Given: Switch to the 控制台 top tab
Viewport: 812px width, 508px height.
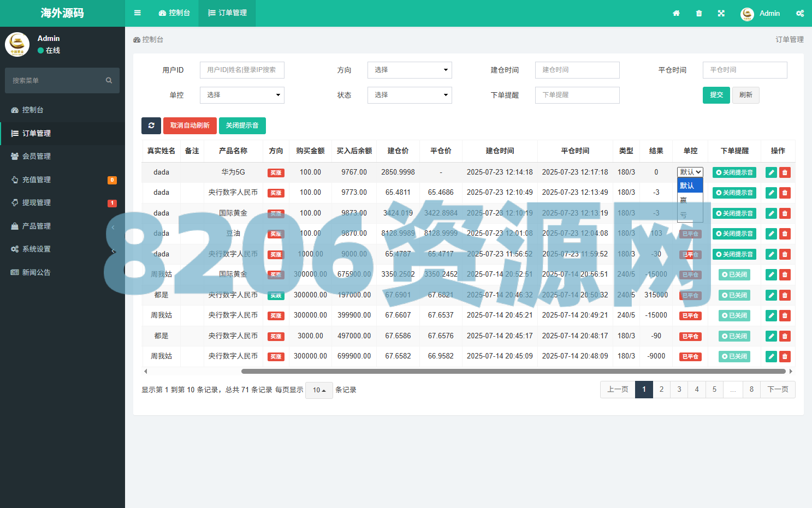Looking at the screenshot, I should (175, 13).
